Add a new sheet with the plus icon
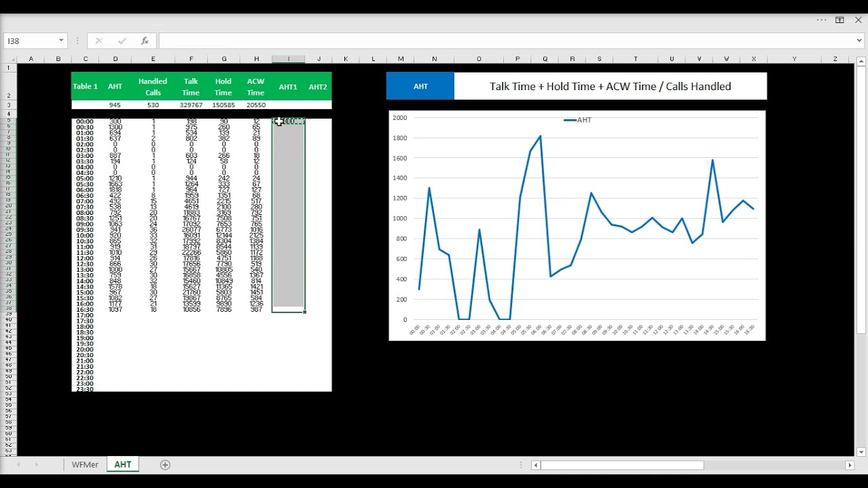Image resolution: width=868 pixels, height=488 pixels. point(165,465)
